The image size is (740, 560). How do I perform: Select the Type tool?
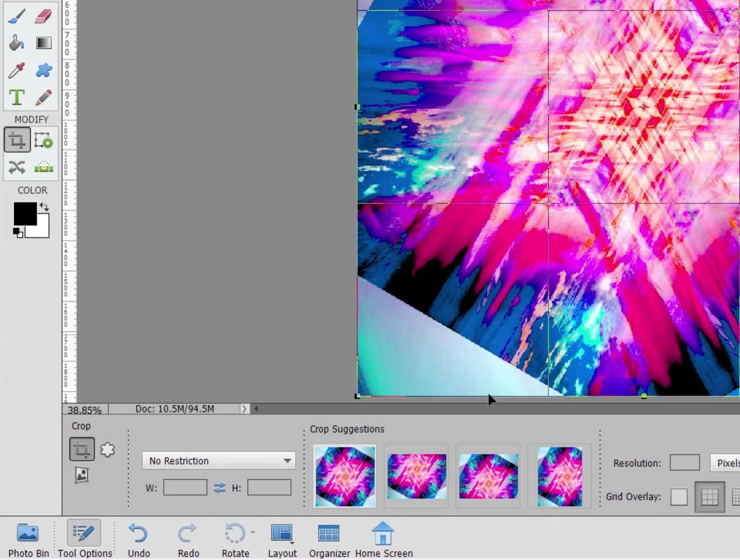(17, 97)
